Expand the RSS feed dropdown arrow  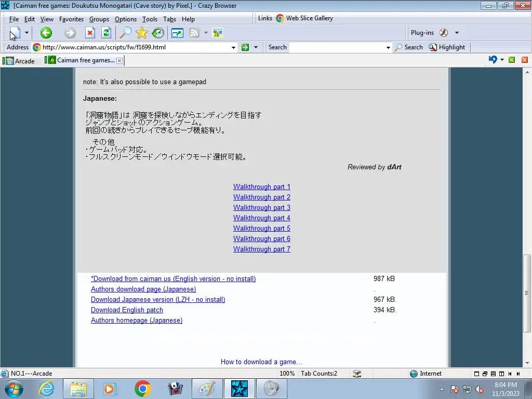(x=206, y=33)
